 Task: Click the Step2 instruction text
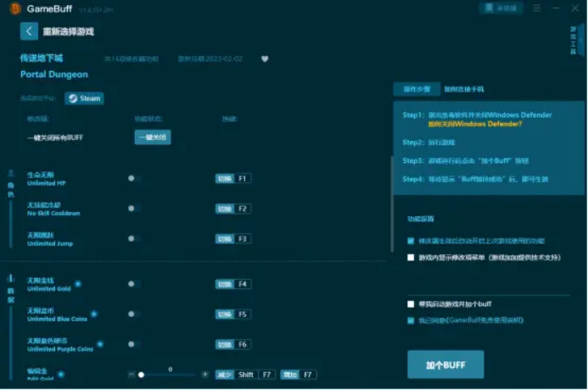[428, 142]
